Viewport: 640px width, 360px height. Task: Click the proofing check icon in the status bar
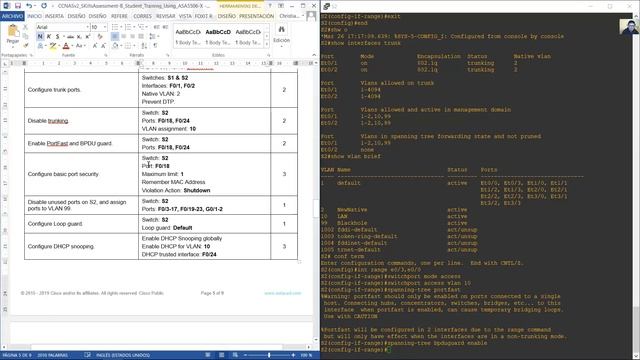[x=87, y=355]
